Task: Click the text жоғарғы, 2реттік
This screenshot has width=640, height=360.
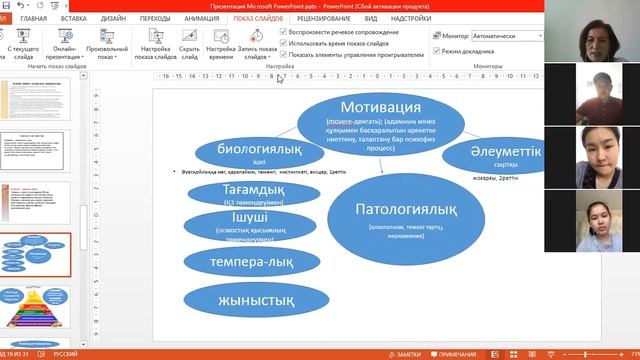Action: tap(496, 178)
